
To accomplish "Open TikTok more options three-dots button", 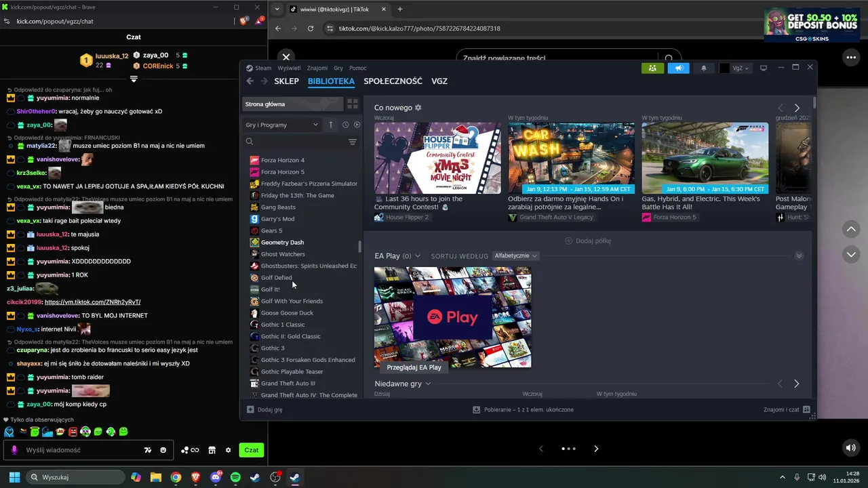I will pos(851,58).
